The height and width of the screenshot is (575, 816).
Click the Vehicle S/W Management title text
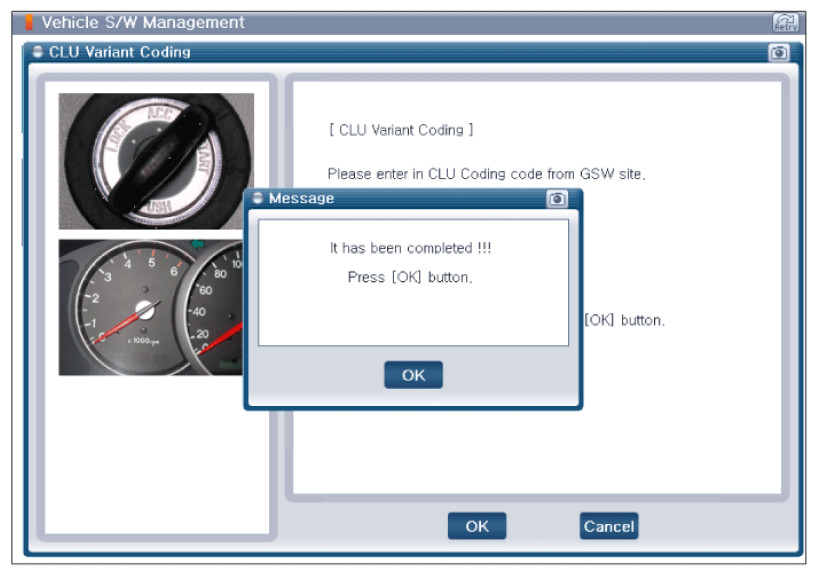click(143, 22)
